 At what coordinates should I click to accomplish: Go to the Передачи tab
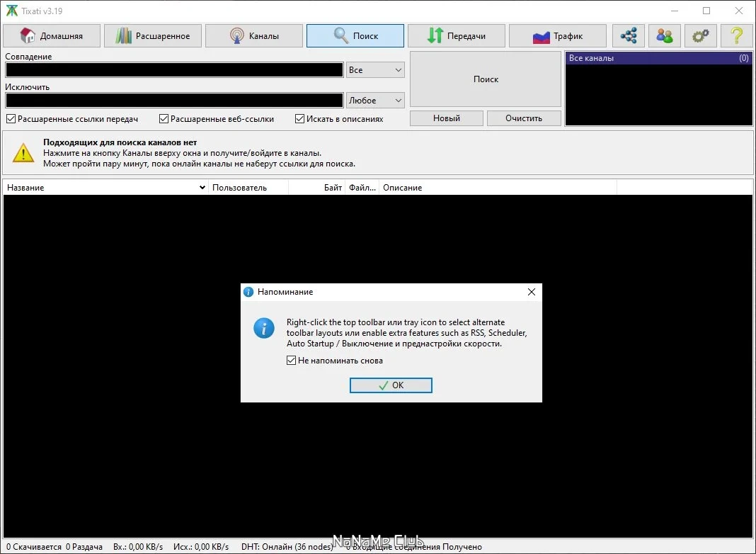pyautogui.click(x=457, y=35)
